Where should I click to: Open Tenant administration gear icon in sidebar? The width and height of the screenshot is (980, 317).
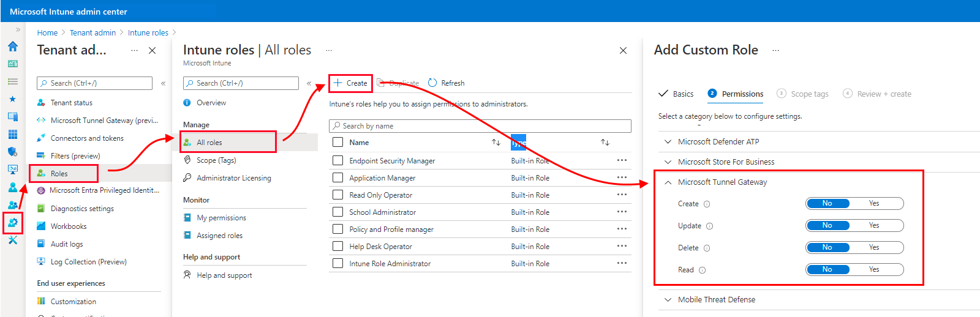[x=13, y=223]
